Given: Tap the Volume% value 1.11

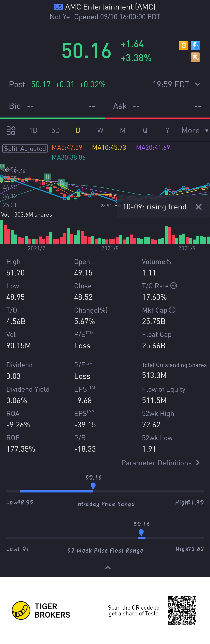Looking at the screenshot, I should (x=149, y=273).
